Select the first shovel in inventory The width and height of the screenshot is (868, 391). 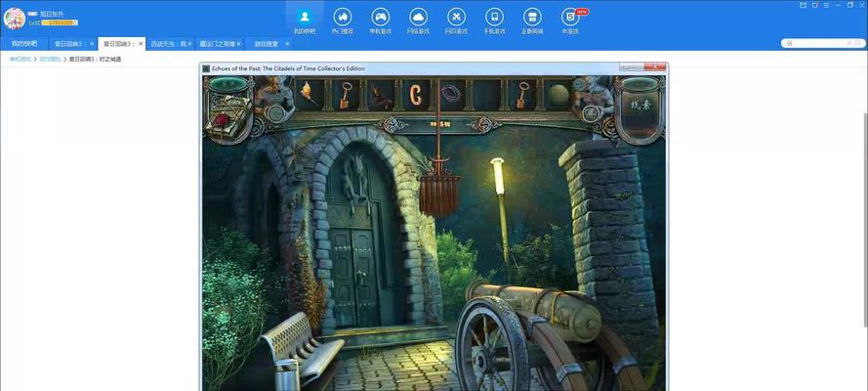tap(346, 95)
